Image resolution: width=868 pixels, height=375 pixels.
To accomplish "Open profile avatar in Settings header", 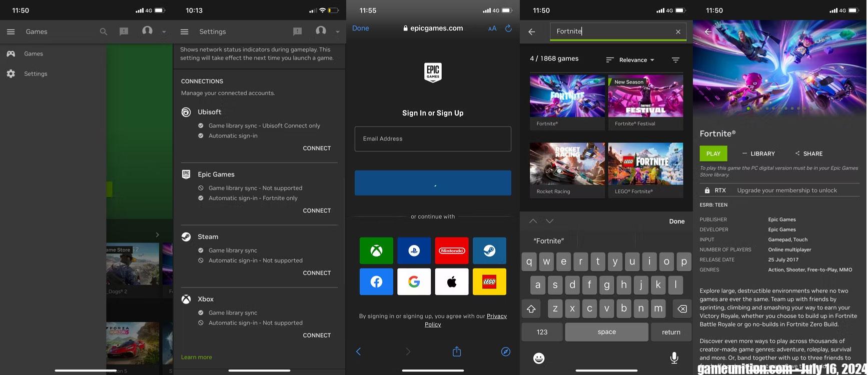I will pyautogui.click(x=321, y=31).
